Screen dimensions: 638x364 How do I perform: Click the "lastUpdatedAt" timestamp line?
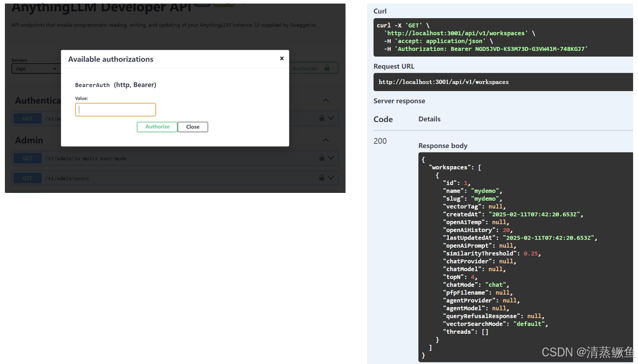[x=520, y=238]
